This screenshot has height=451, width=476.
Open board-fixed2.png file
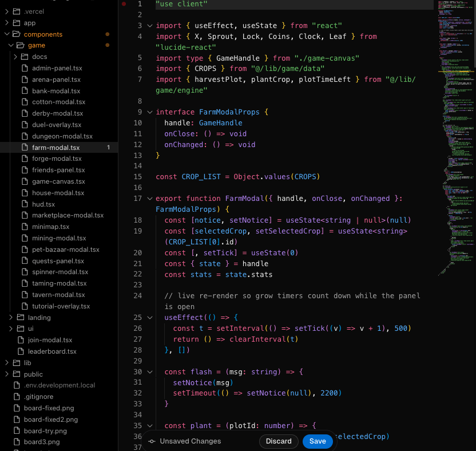pyautogui.click(x=51, y=420)
